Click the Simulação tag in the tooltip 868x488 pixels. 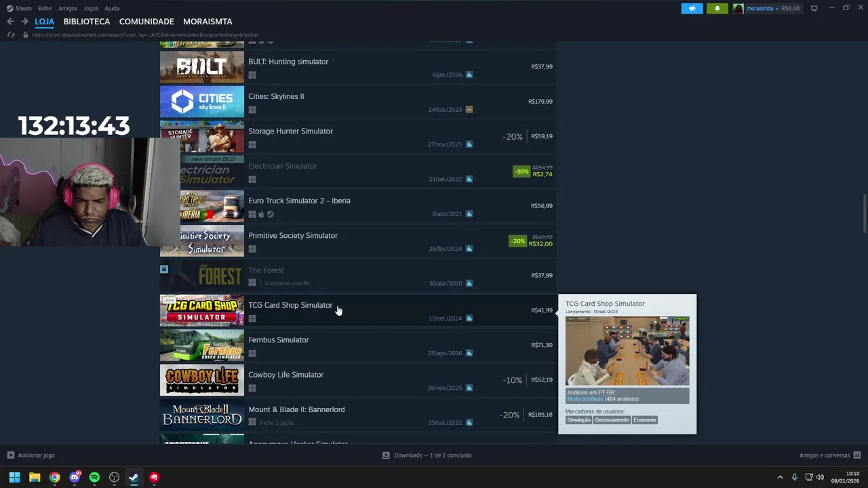[579, 420]
